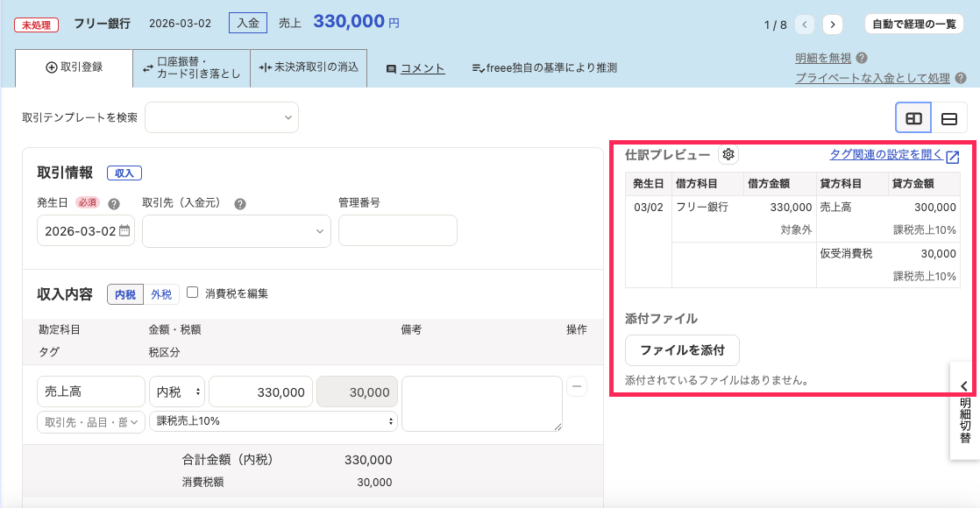Click 300,000 credit amount in preview
This screenshot has height=508, width=980.
coord(935,208)
